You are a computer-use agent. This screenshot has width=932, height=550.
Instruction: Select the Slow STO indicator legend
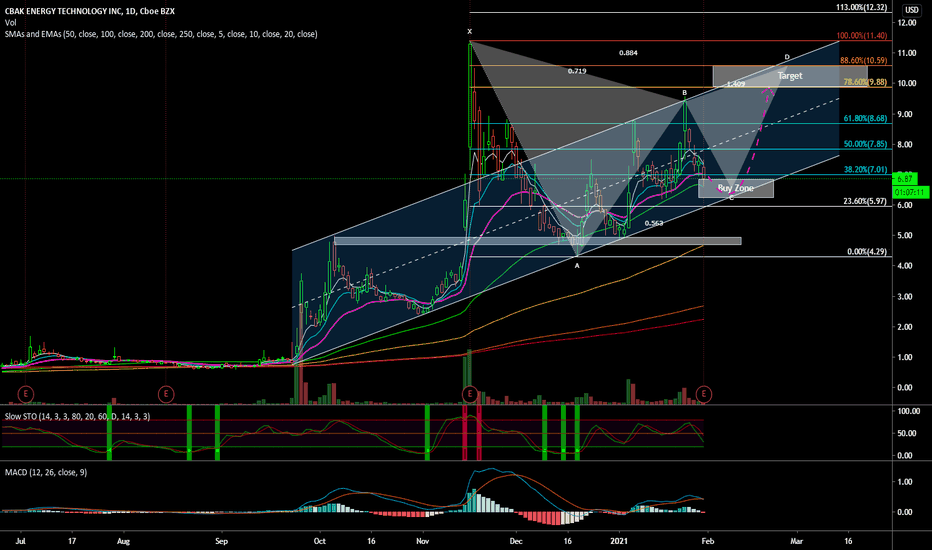(77, 417)
